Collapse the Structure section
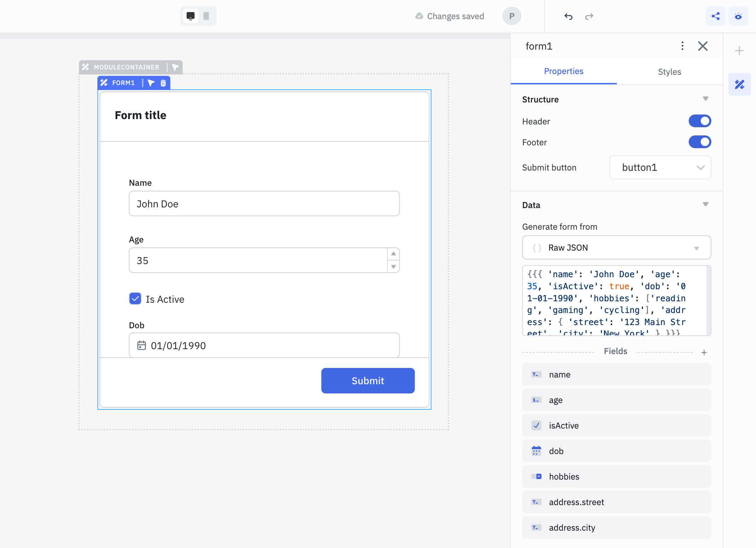 pyautogui.click(x=705, y=99)
